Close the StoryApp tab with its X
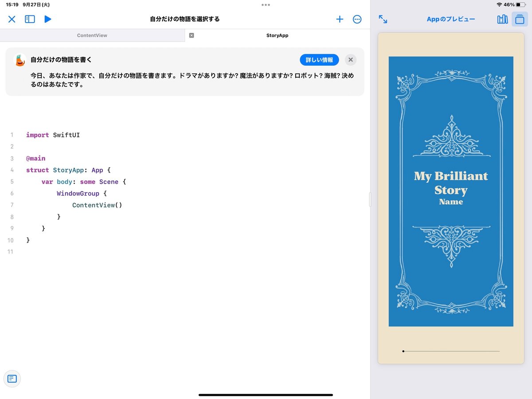Viewport: 532px width, 399px height. tap(192, 35)
